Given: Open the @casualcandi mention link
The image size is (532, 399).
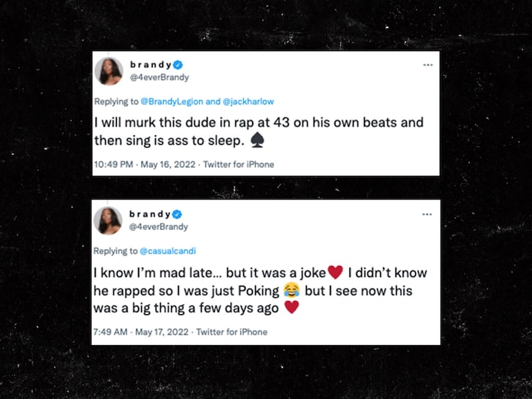Looking at the screenshot, I should (167, 251).
